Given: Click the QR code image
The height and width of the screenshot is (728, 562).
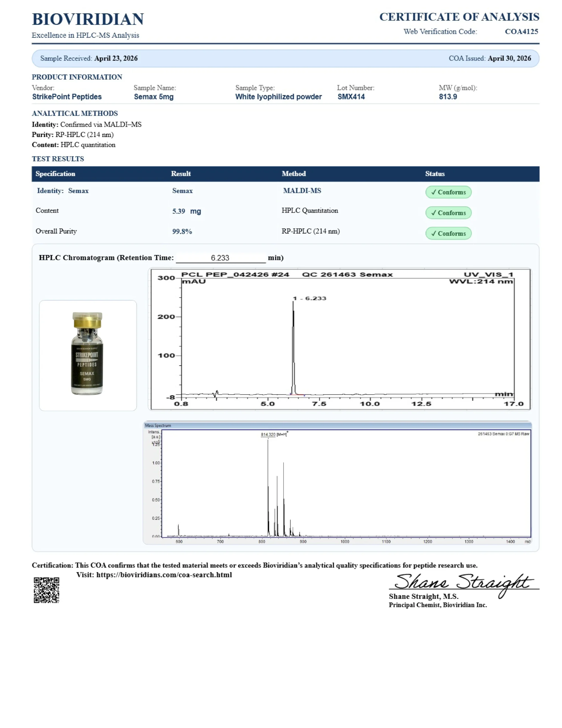Looking at the screenshot, I should click(x=46, y=590).
